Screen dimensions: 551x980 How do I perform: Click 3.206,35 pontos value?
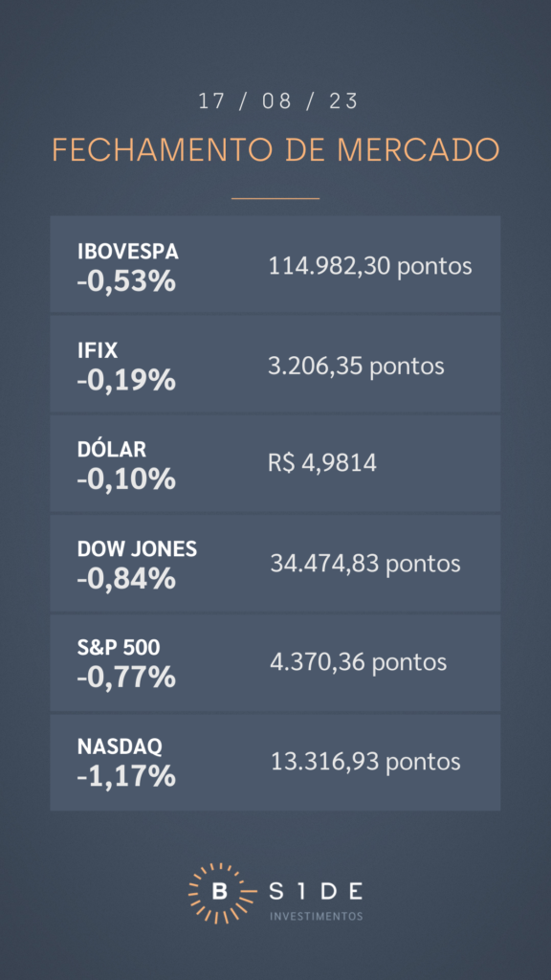(x=356, y=366)
